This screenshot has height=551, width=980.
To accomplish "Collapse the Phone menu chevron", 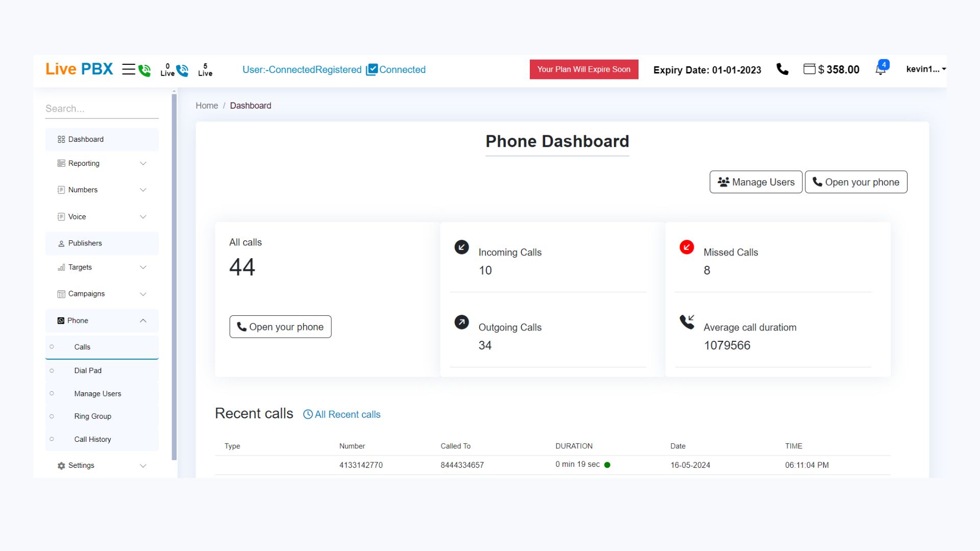I will click(x=143, y=320).
